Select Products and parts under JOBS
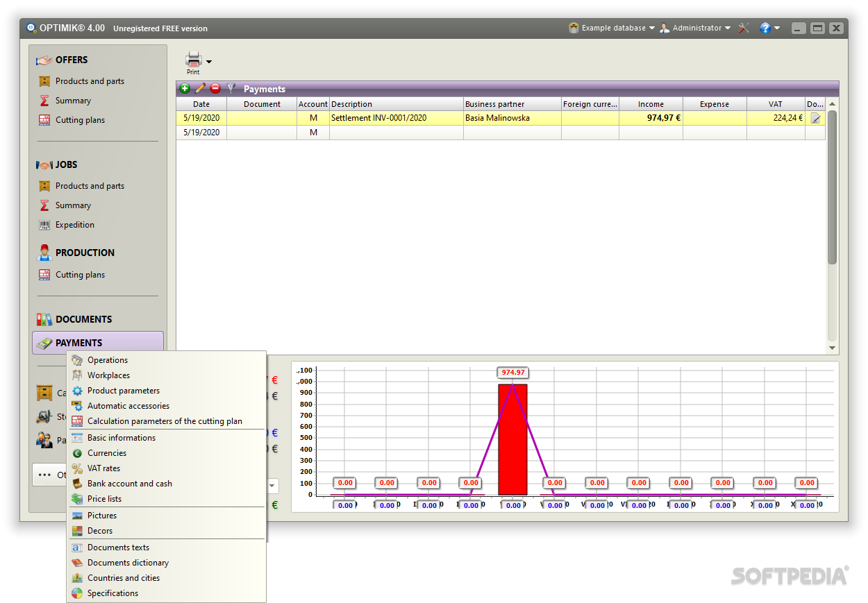Viewport: 868px width, 603px height. (90, 186)
